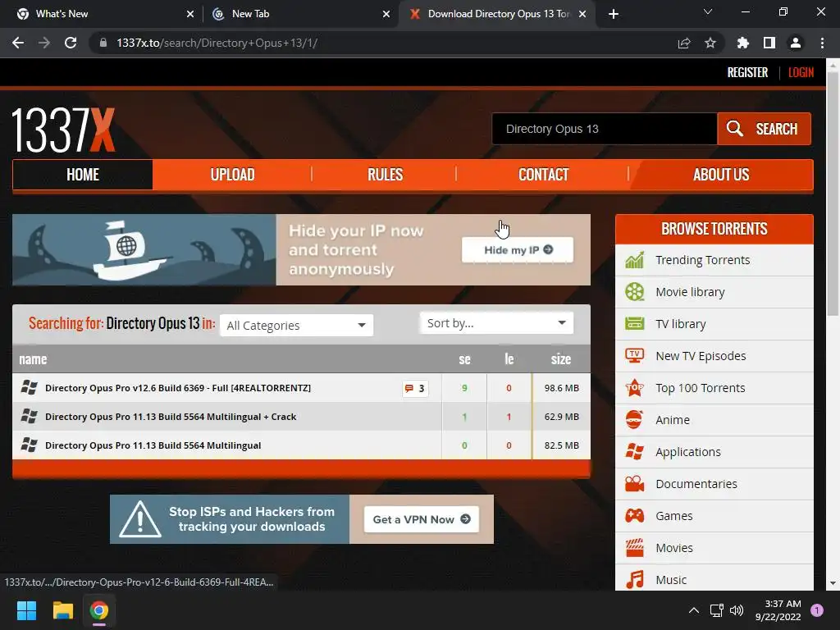This screenshot has height=630, width=840.
Task: Click the REGISTER link
Action: pos(747,72)
